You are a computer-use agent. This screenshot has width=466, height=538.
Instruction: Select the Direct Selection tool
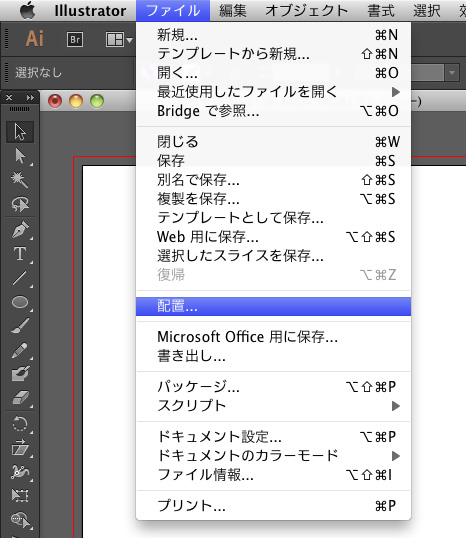20,156
